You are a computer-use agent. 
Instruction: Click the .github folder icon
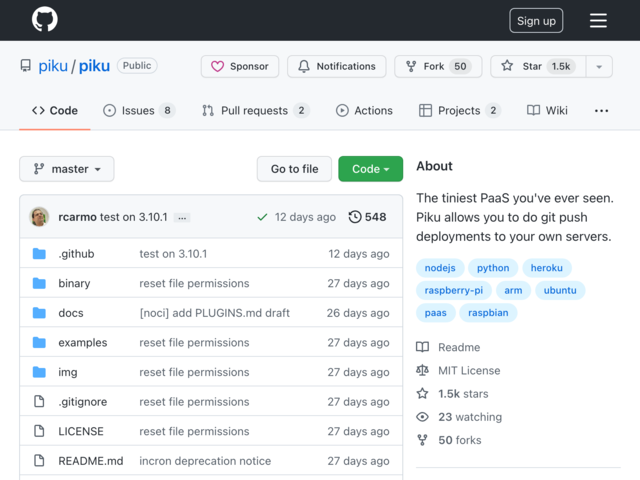click(39, 253)
